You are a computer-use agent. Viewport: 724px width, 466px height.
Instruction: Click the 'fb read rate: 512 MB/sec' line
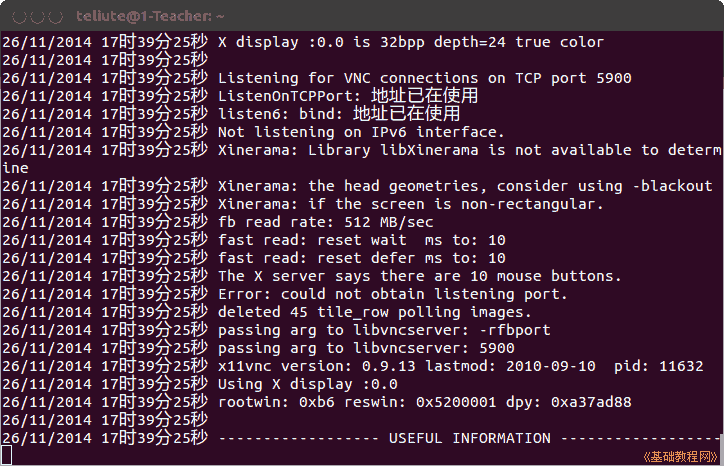[218, 222]
